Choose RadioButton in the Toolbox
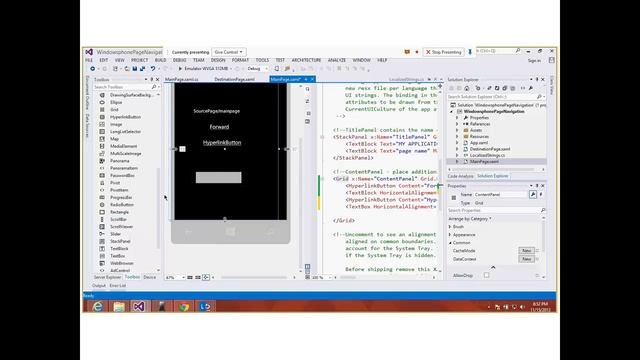Viewport: 640px width, 360px height. tap(122, 205)
